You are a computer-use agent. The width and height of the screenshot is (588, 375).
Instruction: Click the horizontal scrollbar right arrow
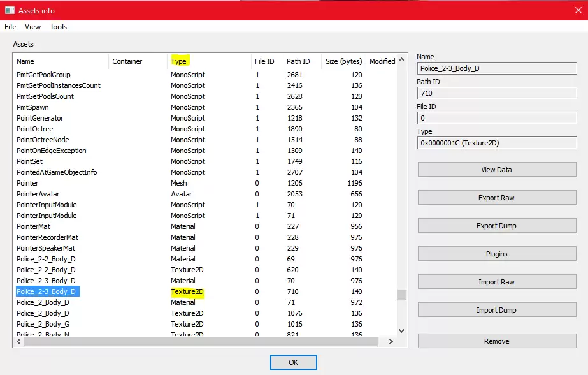point(391,341)
